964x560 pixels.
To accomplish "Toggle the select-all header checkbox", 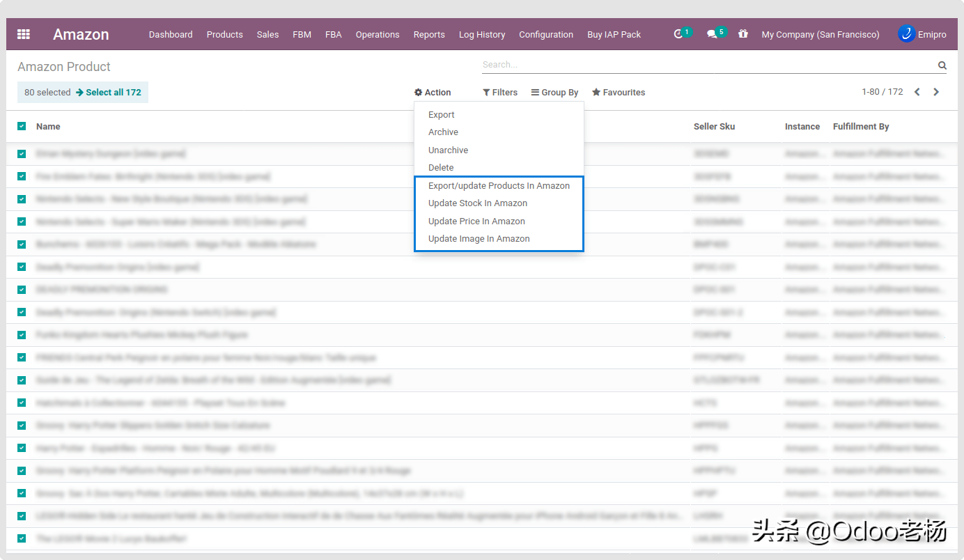I will pyautogui.click(x=22, y=126).
